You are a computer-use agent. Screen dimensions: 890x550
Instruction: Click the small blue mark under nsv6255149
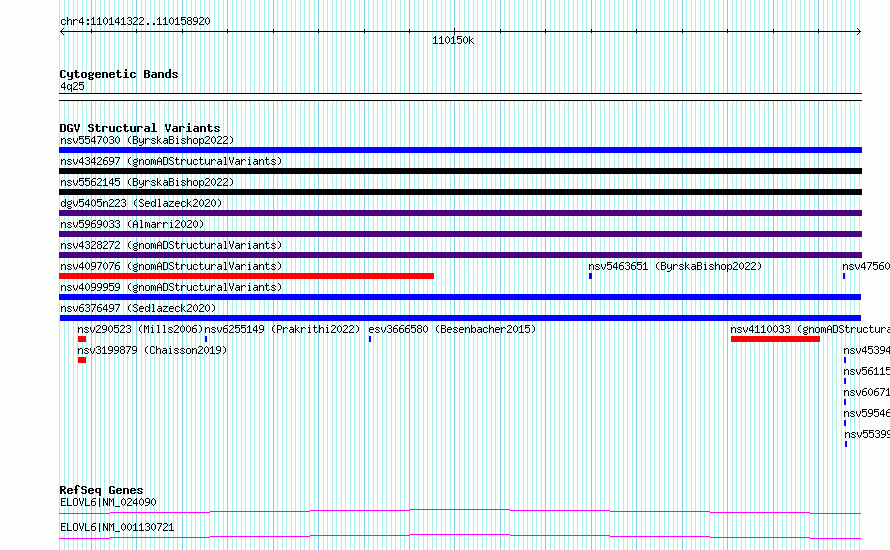pyautogui.click(x=206, y=339)
